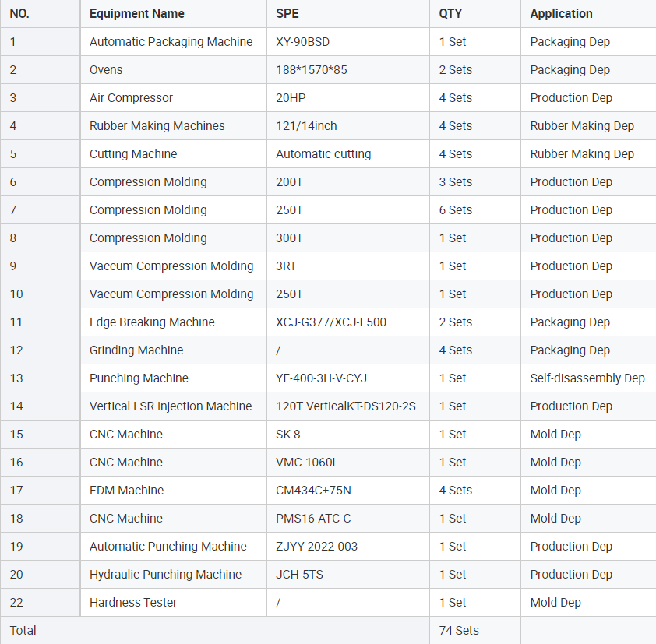Select the "EDM Machine" cell
Image resolution: width=656 pixels, height=644 pixels.
pyautogui.click(x=126, y=491)
